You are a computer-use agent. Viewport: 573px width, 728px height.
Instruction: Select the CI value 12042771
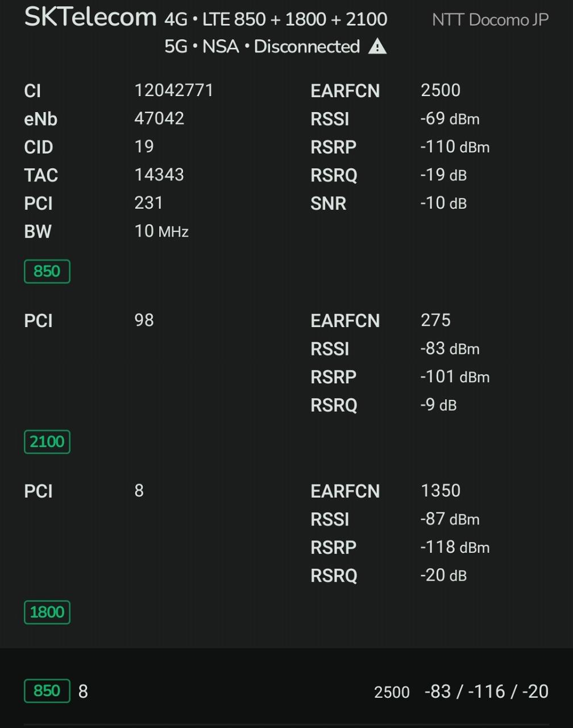[x=174, y=90]
